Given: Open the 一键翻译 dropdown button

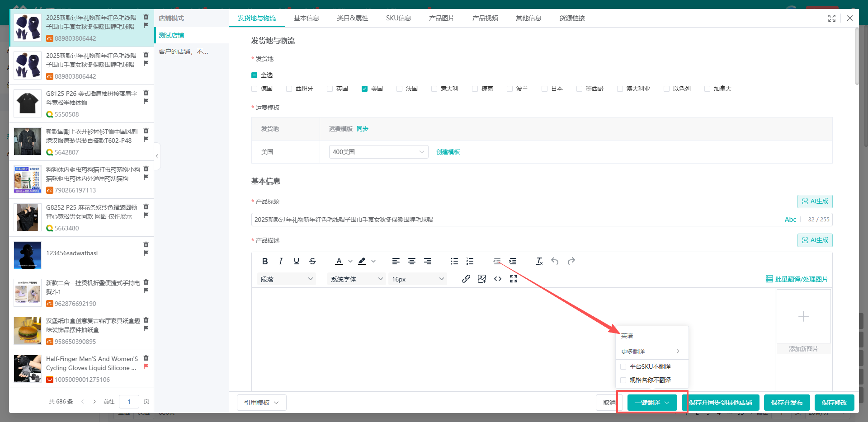Looking at the screenshot, I should [x=652, y=403].
